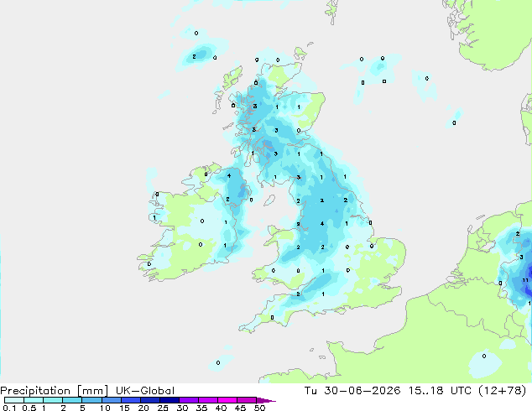Select the 'UK-Global' model label

pos(145,391)
